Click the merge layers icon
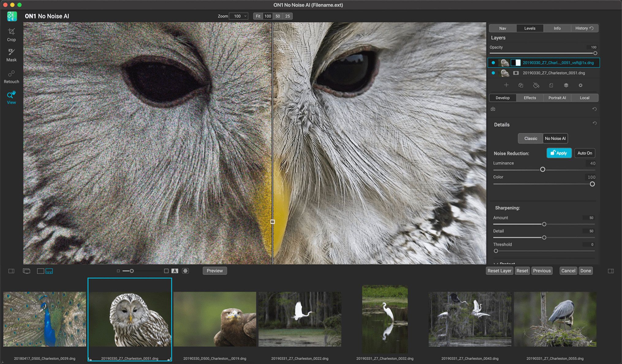The width and height of the screenshot is (622, 364). tap(566, 85)
